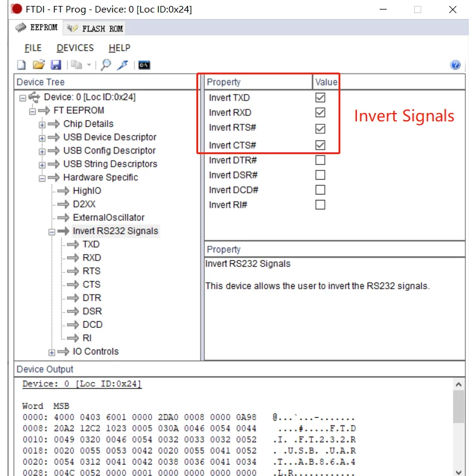Click the Value column header
The width and height of the screenshot is (476, 476).
326,82
